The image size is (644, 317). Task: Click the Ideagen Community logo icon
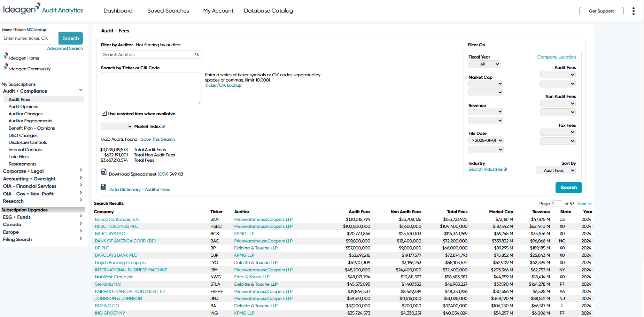(6, 67)
